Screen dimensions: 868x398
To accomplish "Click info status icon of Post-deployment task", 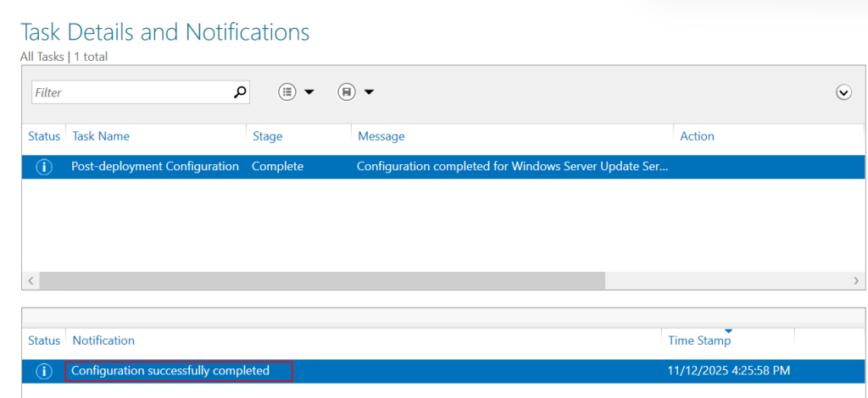I will pos(44,167).
